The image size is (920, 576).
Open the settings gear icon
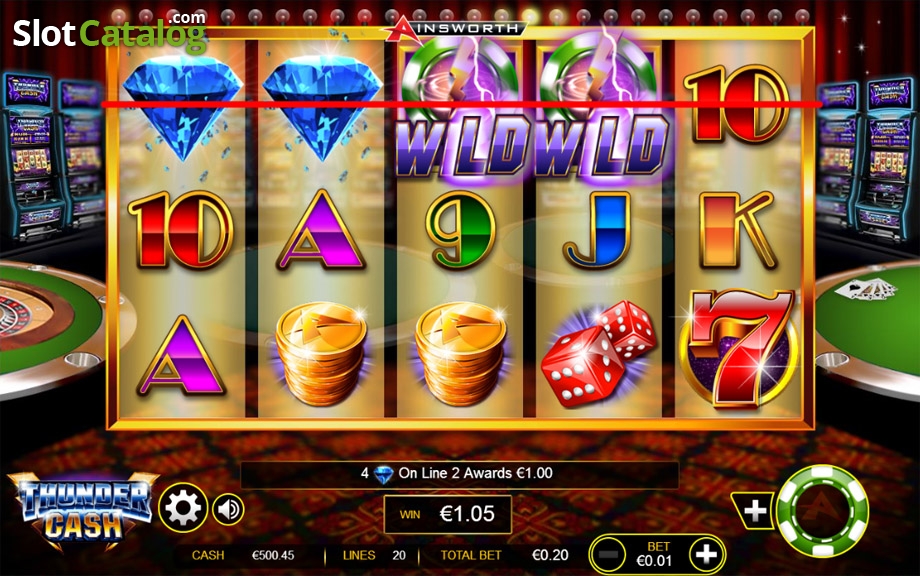[x=183, y=508]
